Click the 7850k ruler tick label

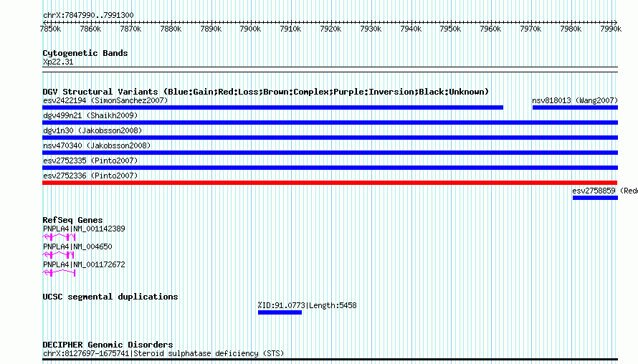50,29
